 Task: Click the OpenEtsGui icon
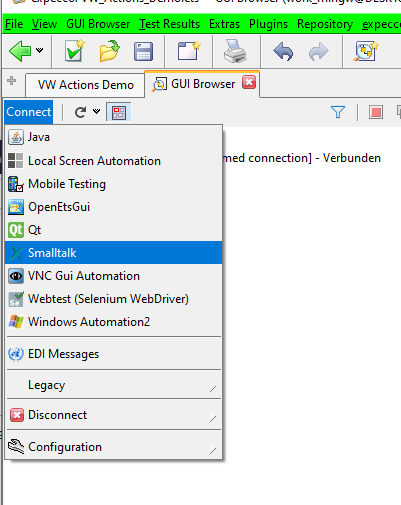[x=16, y=207]
